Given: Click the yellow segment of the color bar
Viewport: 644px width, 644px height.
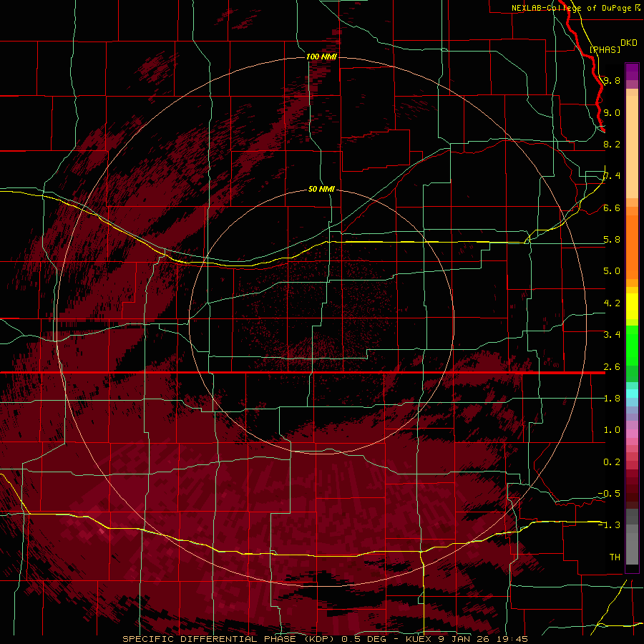Looking at the screenshot, I should point(632,306).
